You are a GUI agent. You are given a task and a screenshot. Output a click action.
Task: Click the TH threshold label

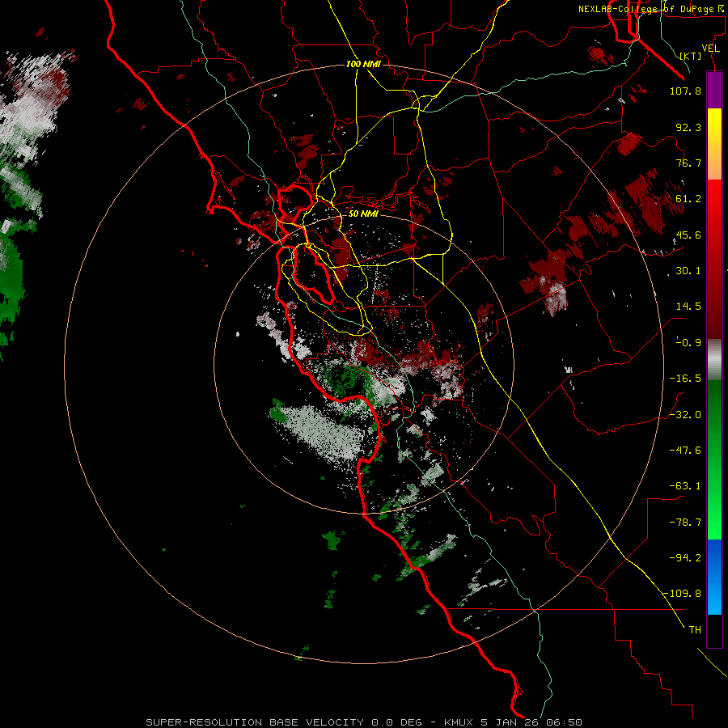click(x=695, y=630)
